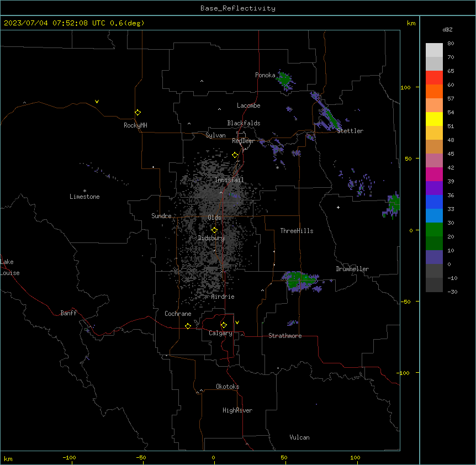Click the Strathmore town label
The height and width of the screenshot is (465, 476).
click(285, 336)
